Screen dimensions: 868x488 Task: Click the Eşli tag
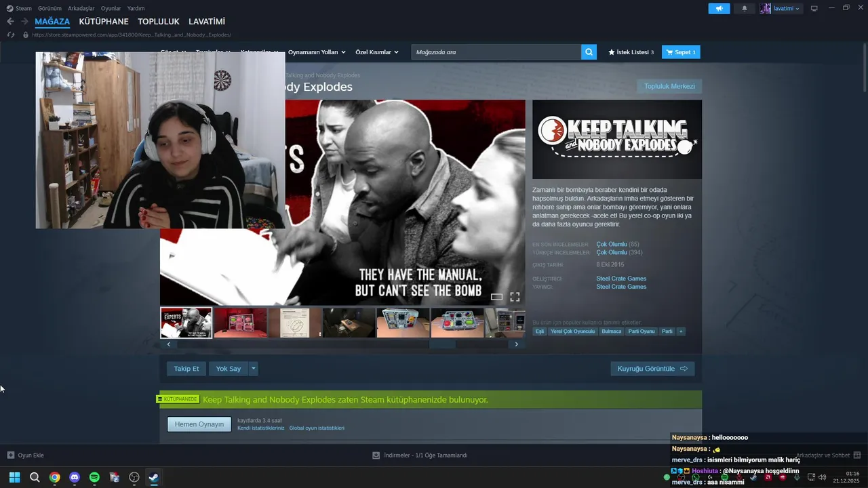point(540,331)
